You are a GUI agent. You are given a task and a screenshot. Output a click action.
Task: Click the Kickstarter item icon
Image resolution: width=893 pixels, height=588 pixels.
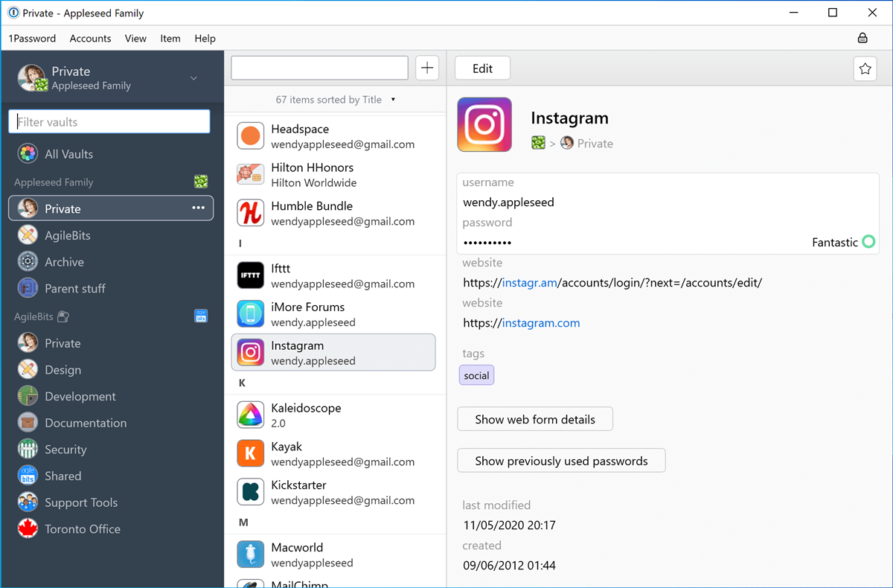pyautogui.click(x=251, y=492)
